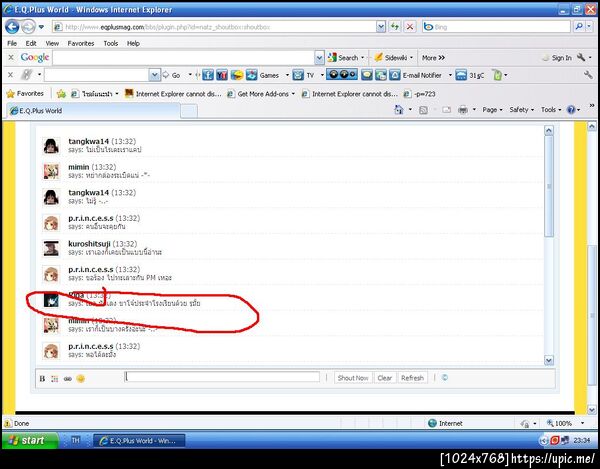Open the Edit menu

[31, 44]
